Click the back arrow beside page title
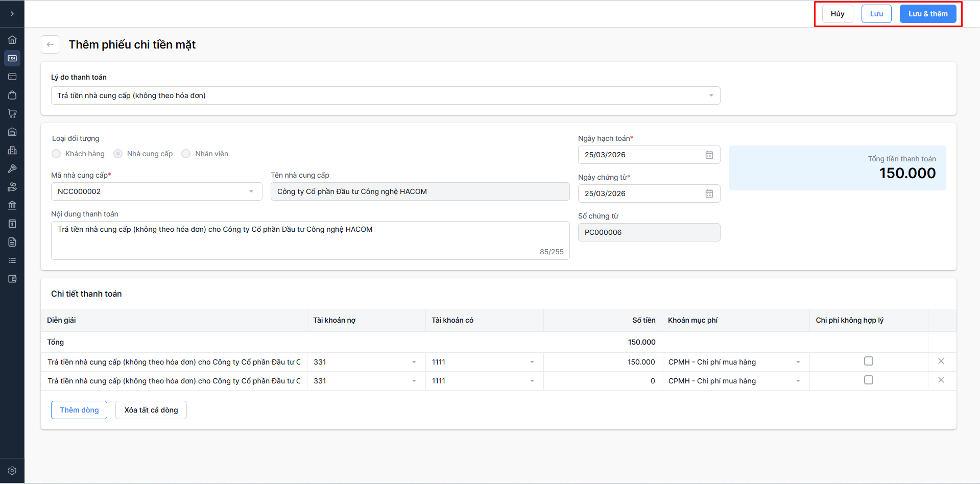This screenshot has width=980, height=484. pyautogui.click(x=50, y=44)
